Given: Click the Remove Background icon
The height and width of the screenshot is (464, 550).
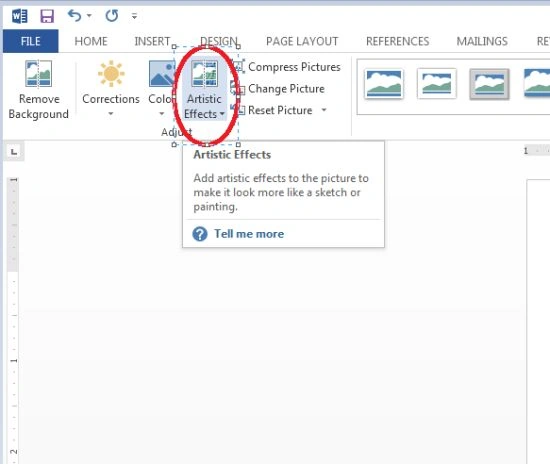Looking at the screenshot, I should click(39, 73).
